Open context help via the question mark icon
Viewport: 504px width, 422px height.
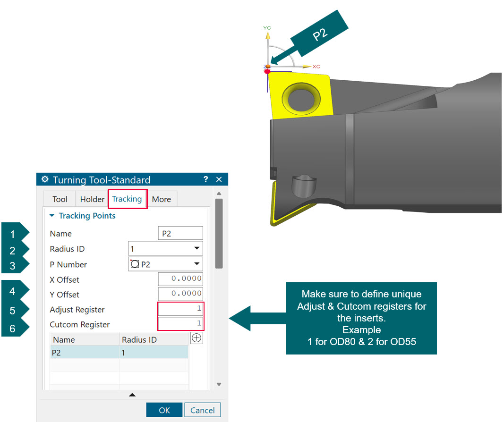(205, 180)
